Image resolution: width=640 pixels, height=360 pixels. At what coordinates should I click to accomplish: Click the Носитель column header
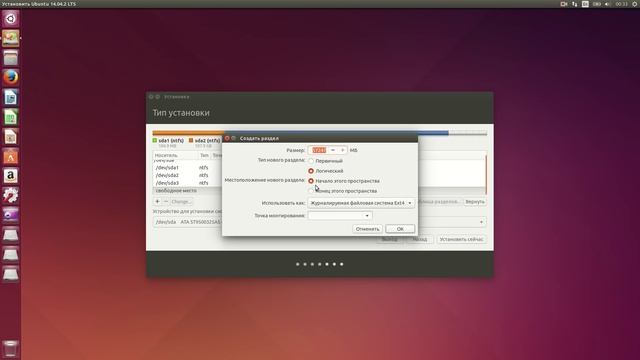click(x=176, y=156)
